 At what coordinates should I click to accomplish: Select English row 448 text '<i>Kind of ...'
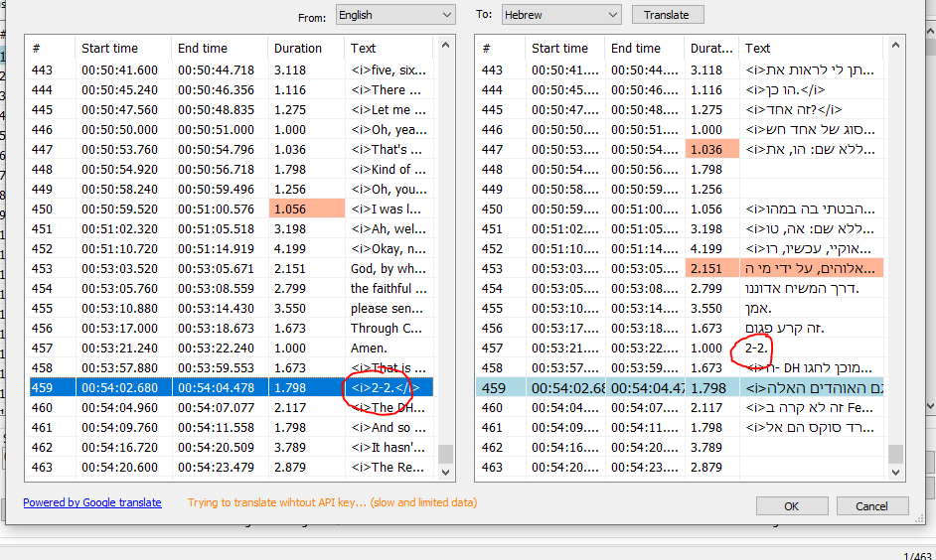[x=388, y=170]
